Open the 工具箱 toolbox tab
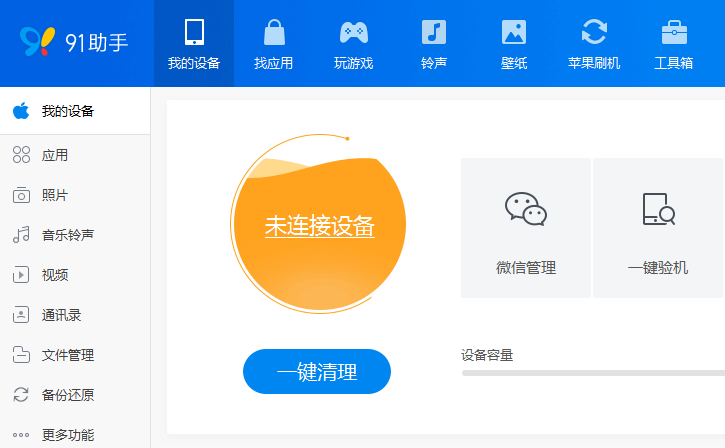The width and height of the screenshot is (725, 448). click(674, 43)
